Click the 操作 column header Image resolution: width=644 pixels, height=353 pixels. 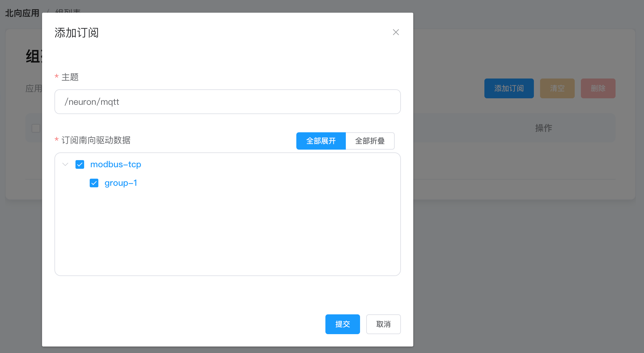tap(543, 128)
